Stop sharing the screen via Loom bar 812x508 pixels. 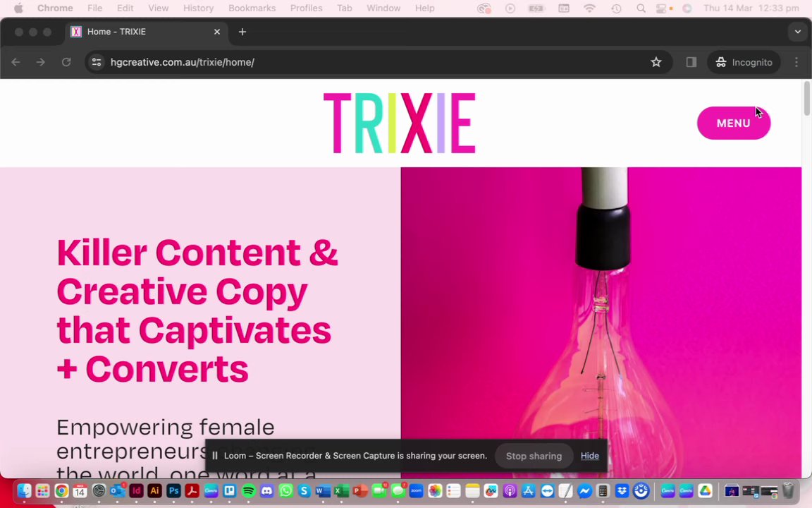coord(534,456)
